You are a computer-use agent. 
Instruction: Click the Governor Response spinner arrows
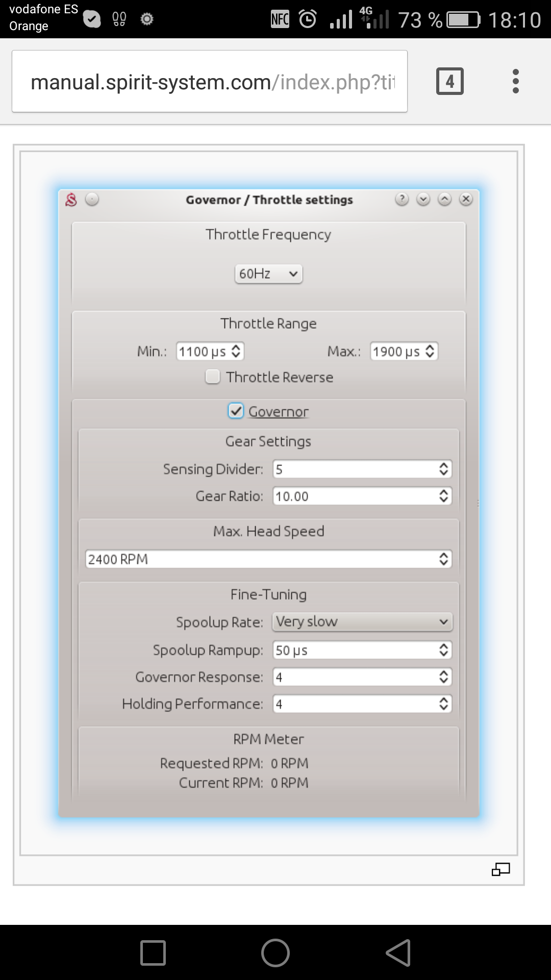click(443, 677)
